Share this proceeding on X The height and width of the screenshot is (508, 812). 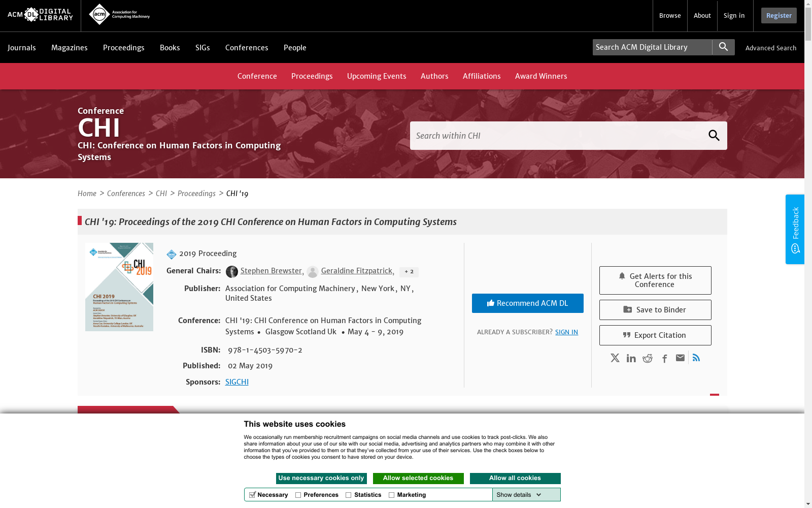(615, 358)
